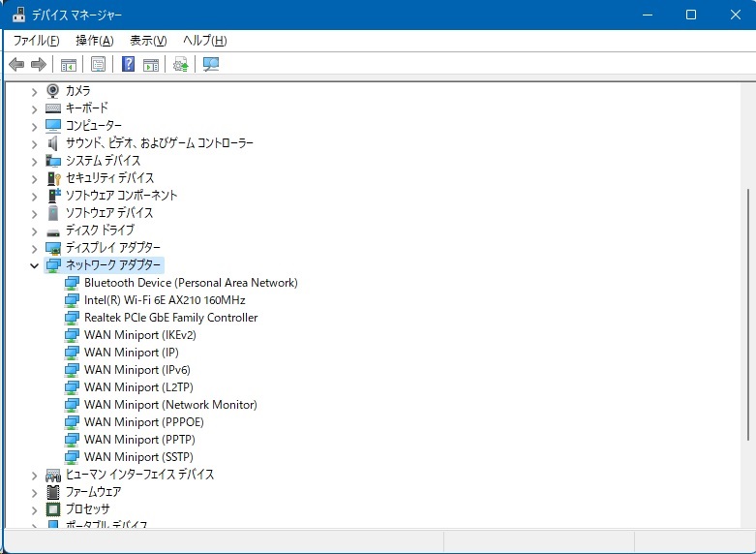756x554 pixels.
Task: Select the ディスプレイ アダプター icon
Action: point(53,248)
